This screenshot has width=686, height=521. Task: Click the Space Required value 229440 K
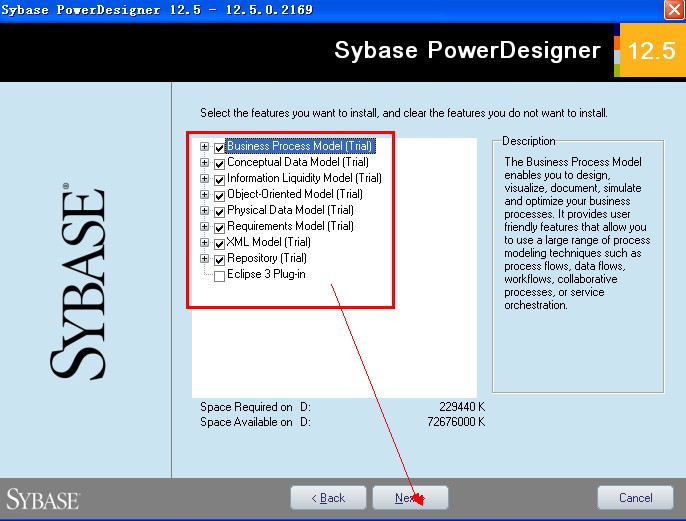tap(462, 407)
